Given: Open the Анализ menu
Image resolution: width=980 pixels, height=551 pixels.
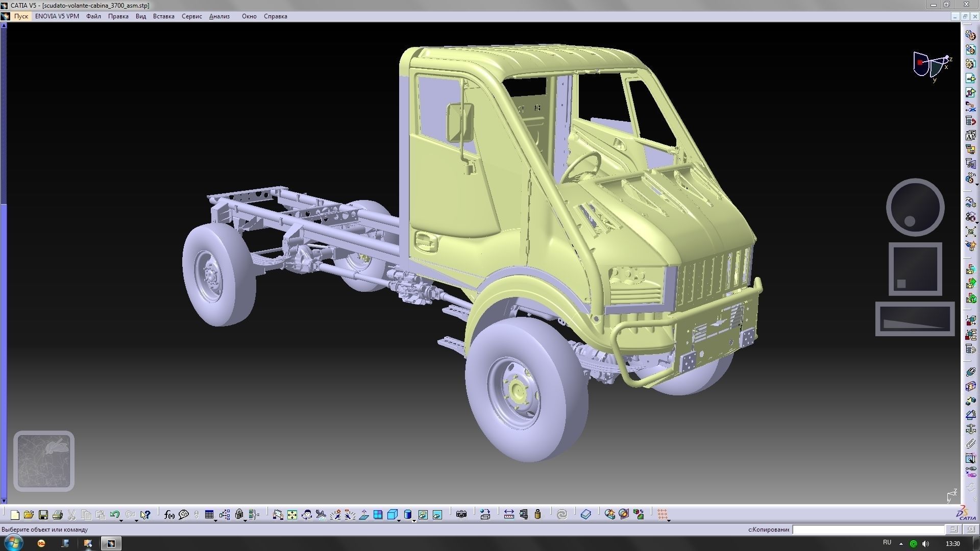Looking at the screenshot, I should point(219,16).
